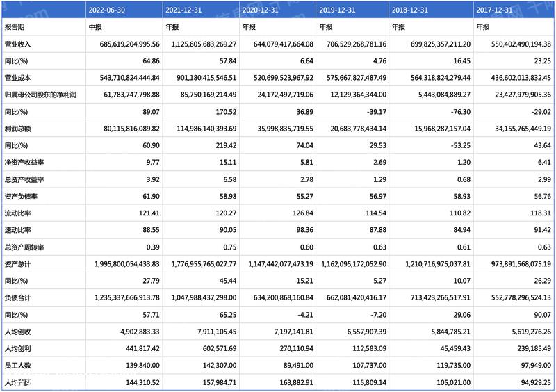The width and height of the screenshot is (556, 392).
Task: Select the 营业收入 row label
Action: [x=18, y=44]
